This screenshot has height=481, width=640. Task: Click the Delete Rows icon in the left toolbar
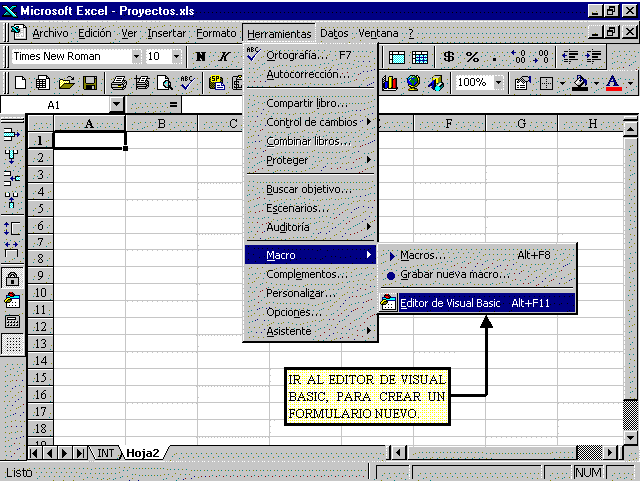coord(12,178)
